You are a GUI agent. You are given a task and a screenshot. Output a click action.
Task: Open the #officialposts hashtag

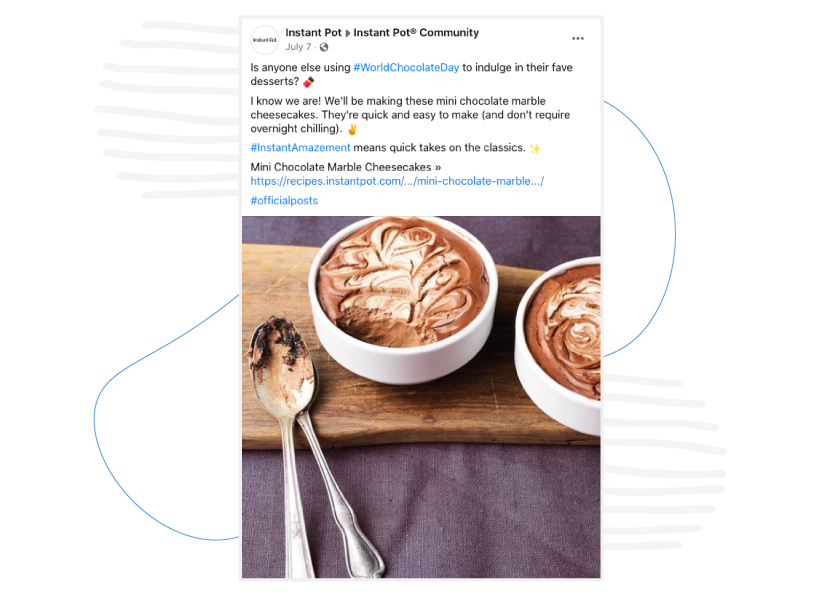tap(284, 200)
